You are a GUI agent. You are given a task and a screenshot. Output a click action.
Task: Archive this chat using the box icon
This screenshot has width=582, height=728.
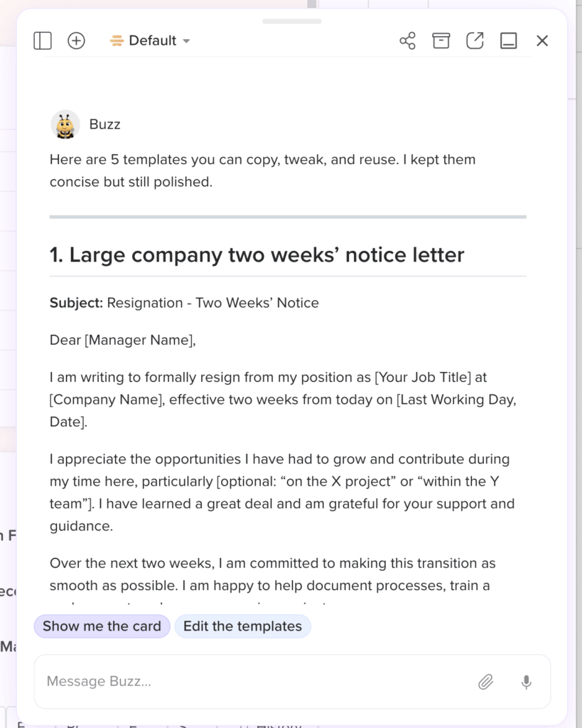pyautogui.click(x=441, y=41)
